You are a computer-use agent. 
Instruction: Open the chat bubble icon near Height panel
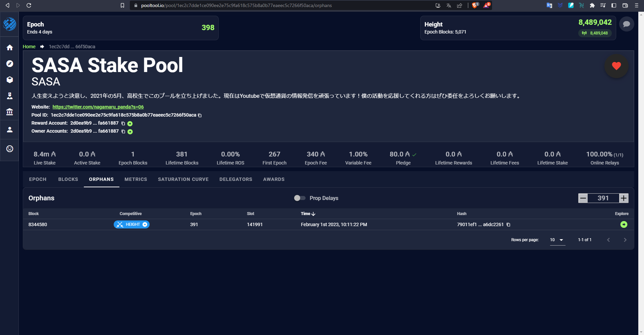(627, 24)
